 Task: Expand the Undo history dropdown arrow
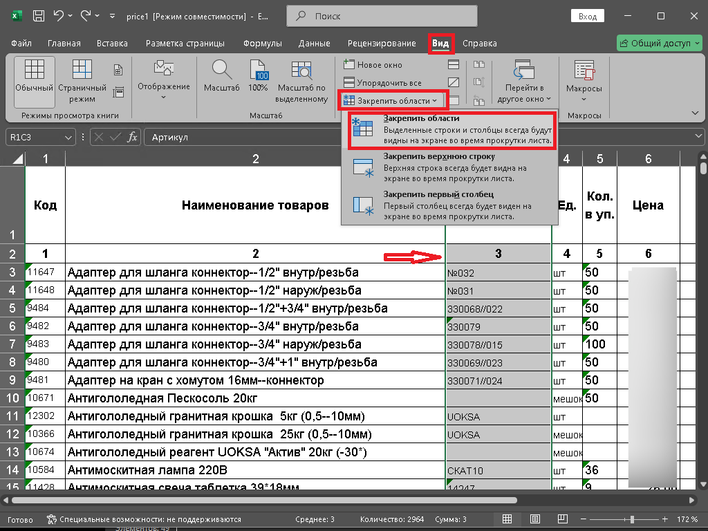[x=70, y=16]
